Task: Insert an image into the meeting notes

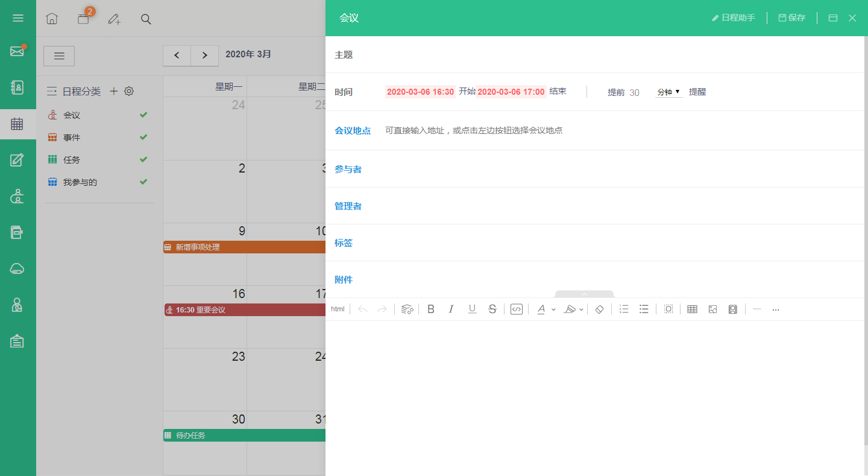Action: point(712,309)
